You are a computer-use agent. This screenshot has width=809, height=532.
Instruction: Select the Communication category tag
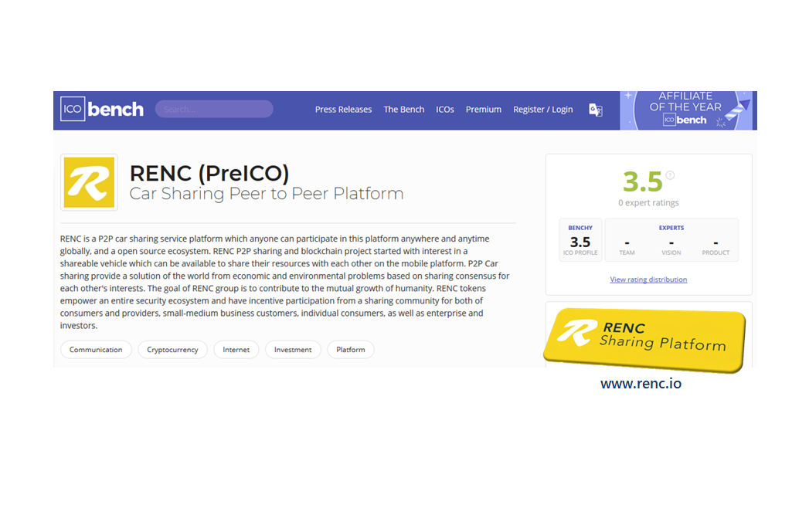pyautogui.click(x=96, y=350)
